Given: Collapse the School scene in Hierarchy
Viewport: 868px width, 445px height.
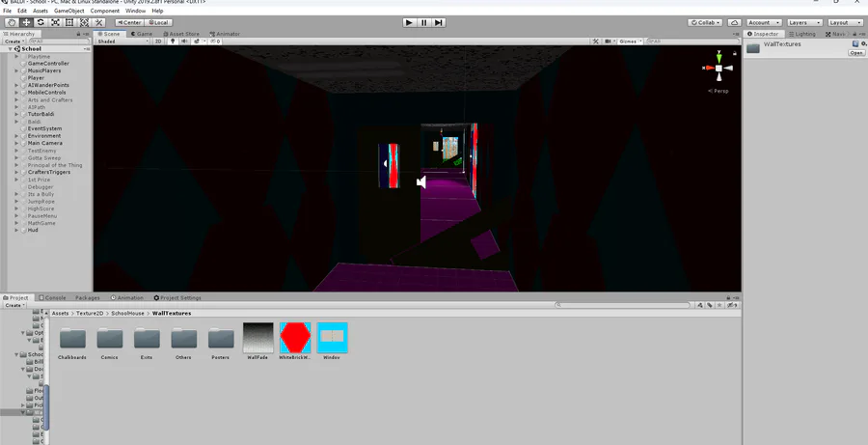Looking at the screenshot, I should [10, 49].
